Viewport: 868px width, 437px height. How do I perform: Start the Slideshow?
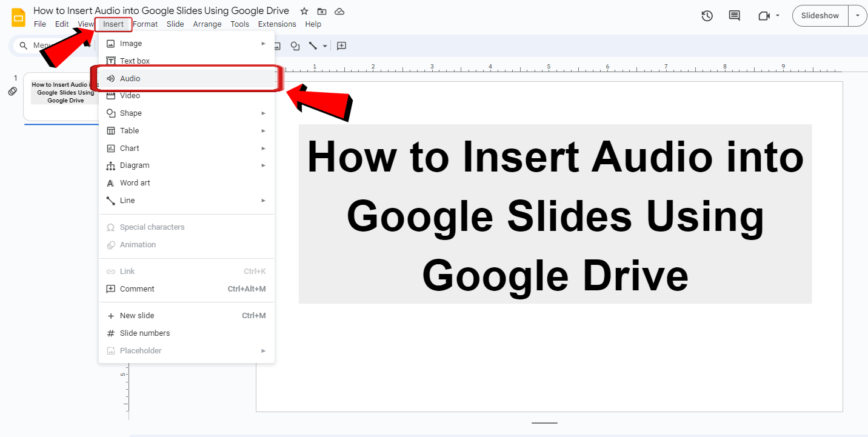[820, 16]
